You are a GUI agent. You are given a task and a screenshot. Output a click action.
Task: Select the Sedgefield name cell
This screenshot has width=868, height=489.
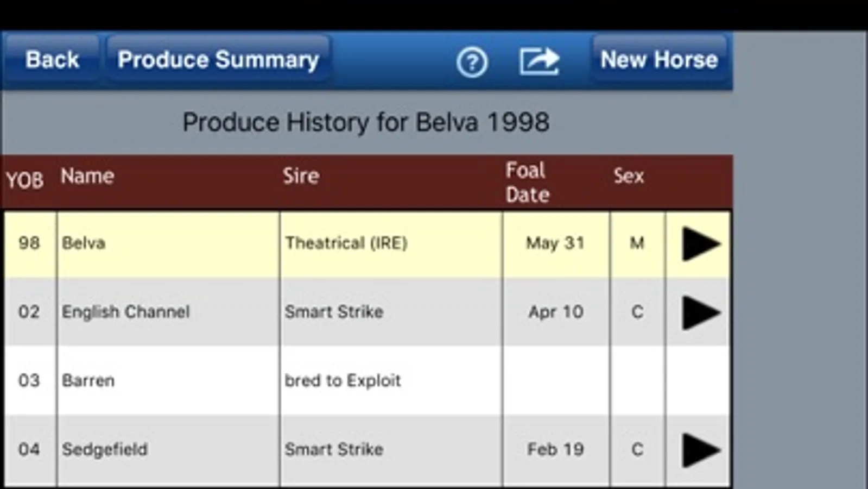pyautogui.click(x=105, y=449)
